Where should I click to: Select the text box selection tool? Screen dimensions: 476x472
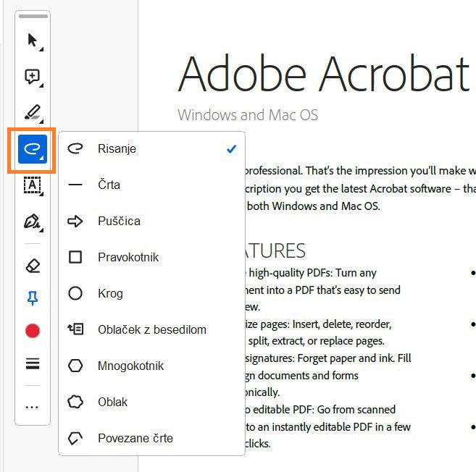click(32, 186)
